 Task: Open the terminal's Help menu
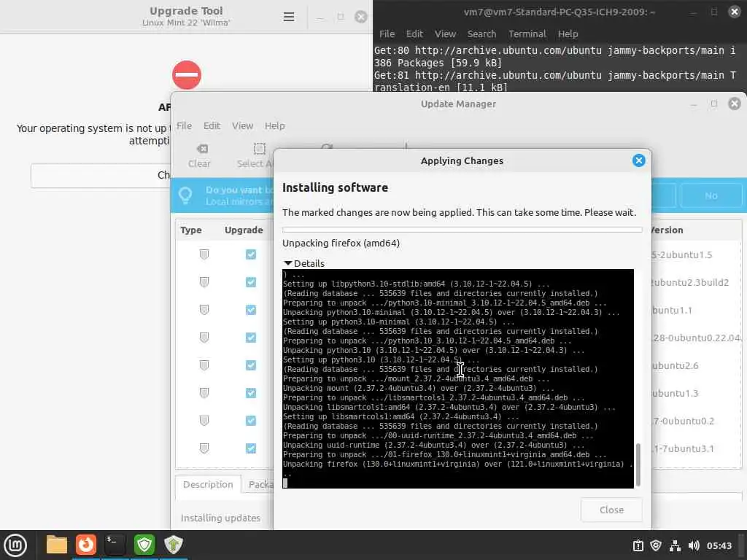tap(568, 34)
